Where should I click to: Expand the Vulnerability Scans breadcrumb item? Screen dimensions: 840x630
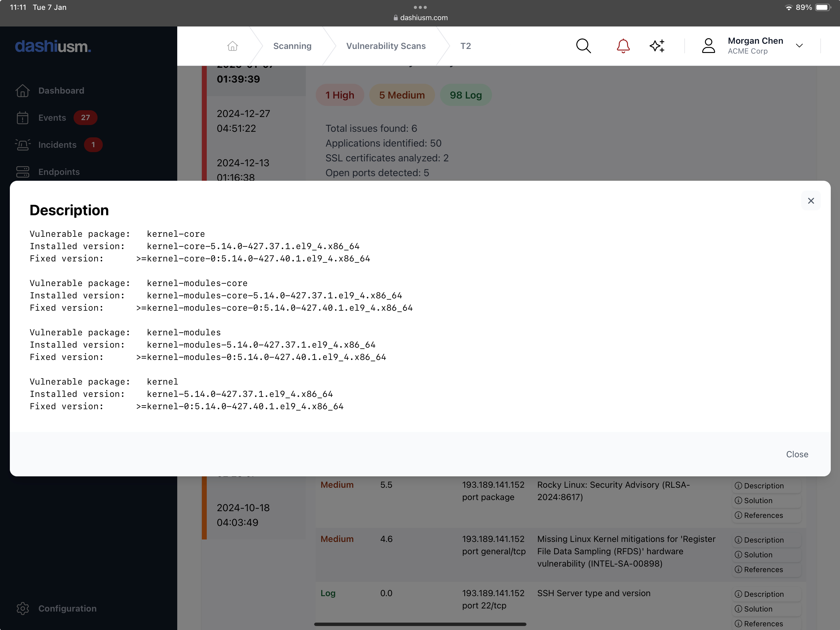tap(386, 46)
